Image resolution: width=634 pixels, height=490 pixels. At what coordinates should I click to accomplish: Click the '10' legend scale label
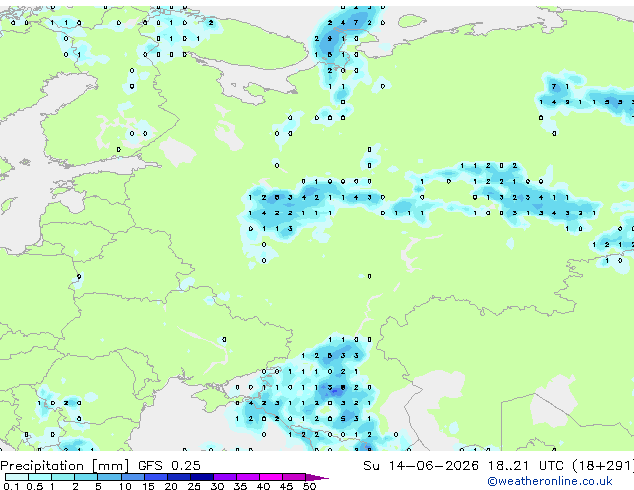125,486
